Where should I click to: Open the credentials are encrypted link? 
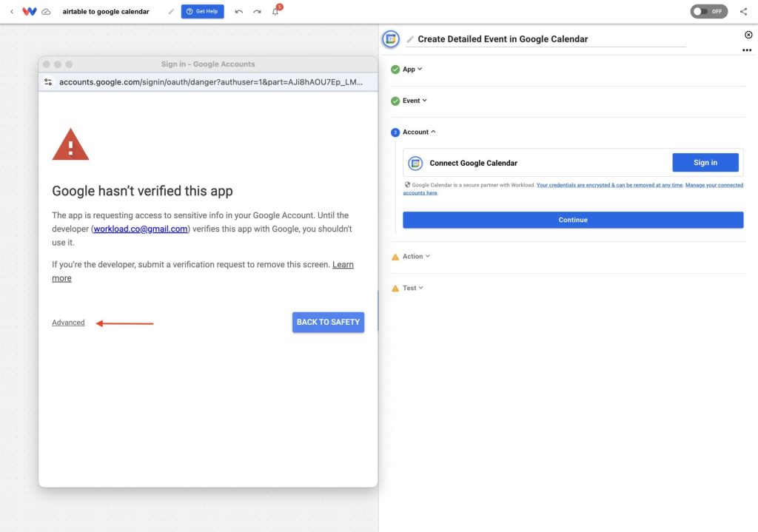pyautogui.click(x=610, y=185)
